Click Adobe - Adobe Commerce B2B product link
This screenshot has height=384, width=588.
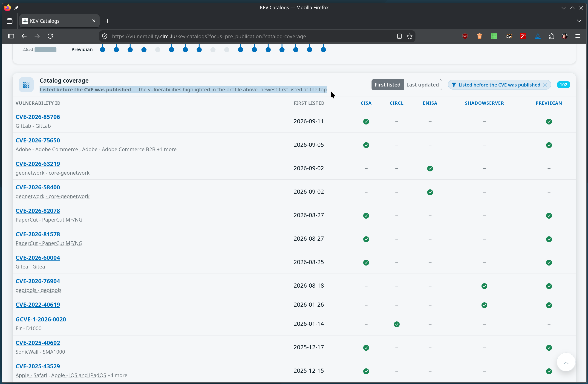pos(118,150)
